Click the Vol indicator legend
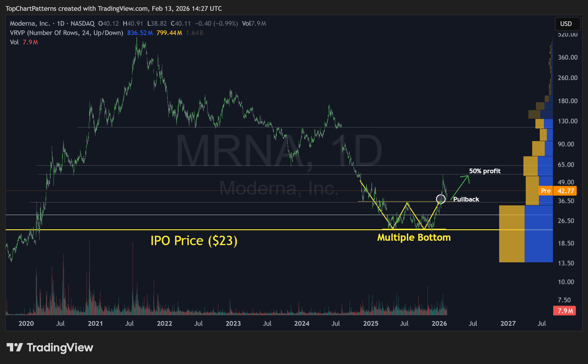 coord(14,42)
